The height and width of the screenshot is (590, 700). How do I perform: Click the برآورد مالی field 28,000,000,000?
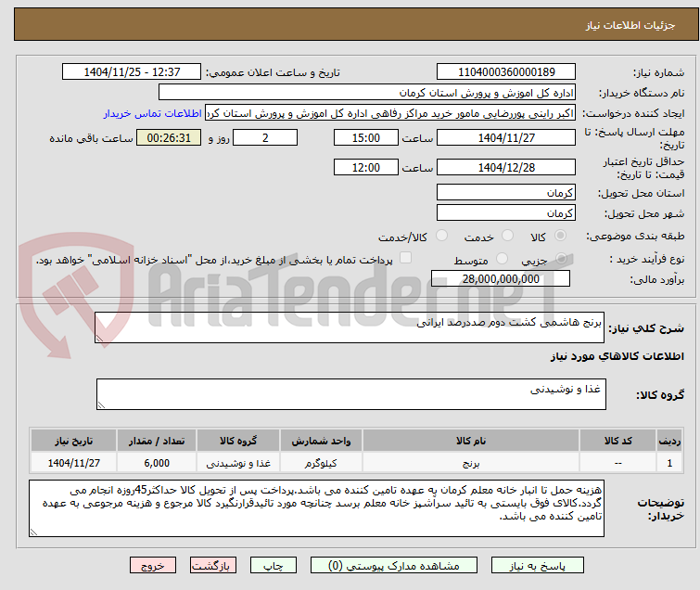pyautogui.click(x=501, y=278)
